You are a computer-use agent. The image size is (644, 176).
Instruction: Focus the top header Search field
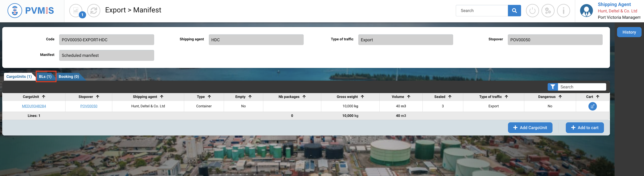[482, 11]
